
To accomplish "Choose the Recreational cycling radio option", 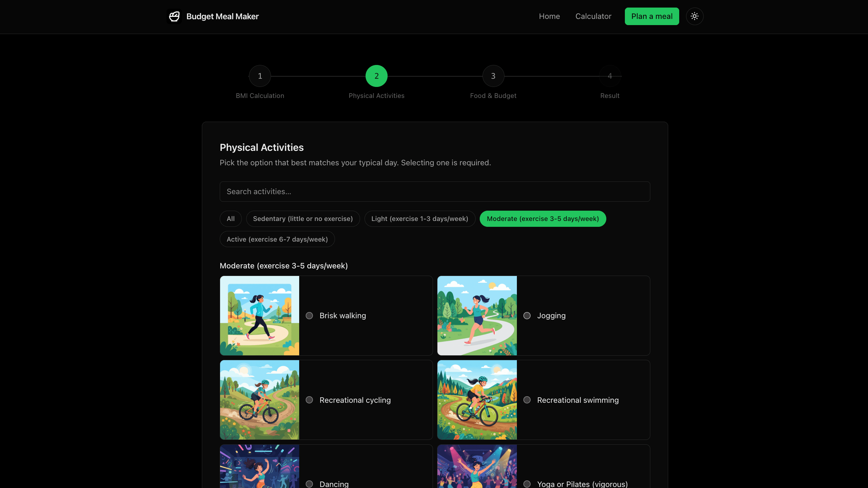I will coord(309,400).
